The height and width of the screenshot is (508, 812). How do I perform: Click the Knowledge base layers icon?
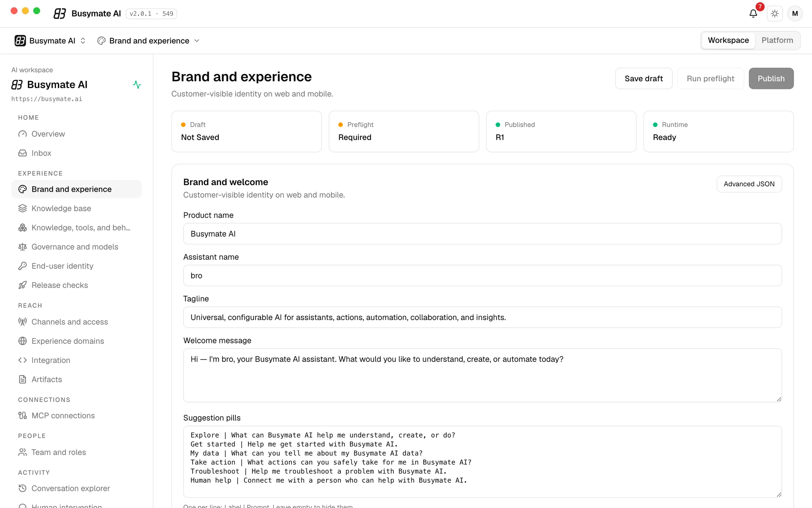tap(23, 208)
